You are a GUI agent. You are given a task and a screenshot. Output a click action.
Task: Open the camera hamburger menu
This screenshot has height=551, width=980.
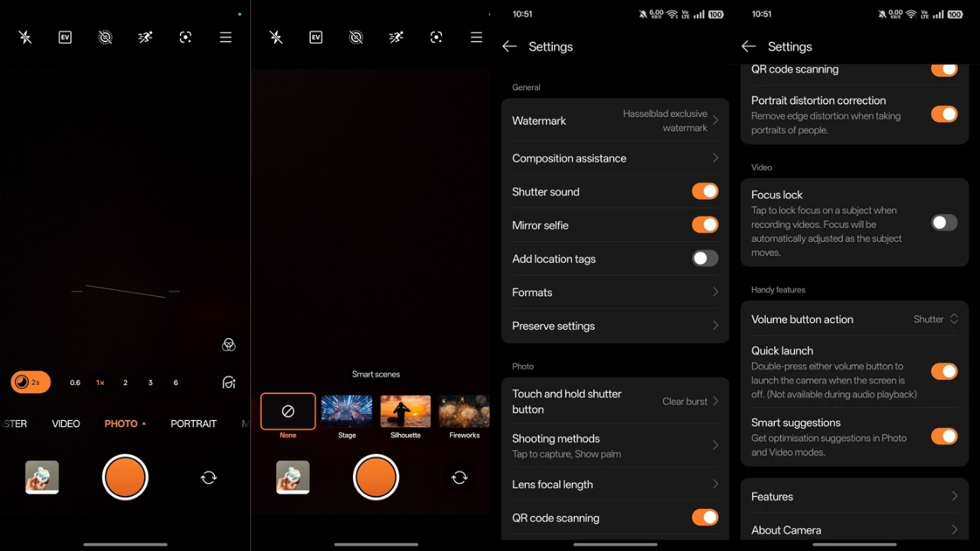(225, 36)
